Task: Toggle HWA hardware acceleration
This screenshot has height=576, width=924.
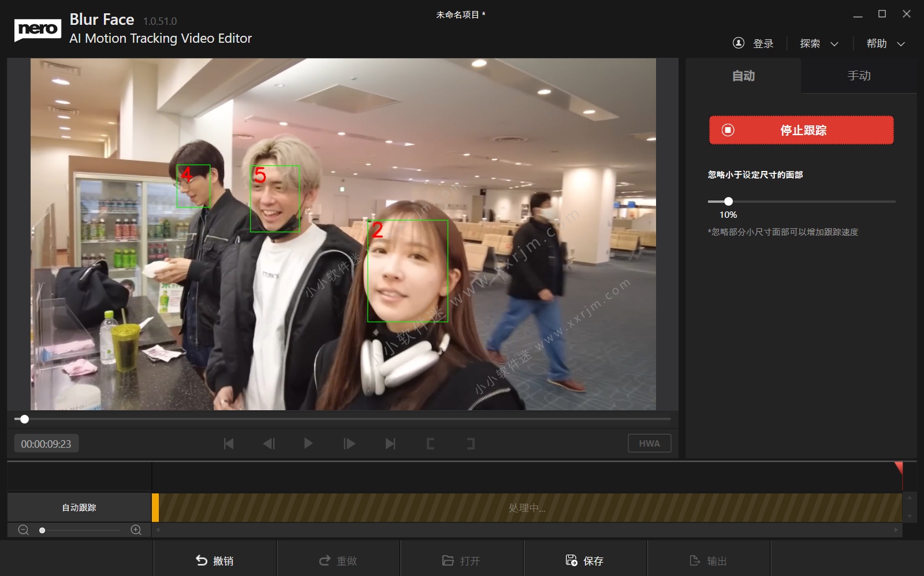Action: coord(649,443)
